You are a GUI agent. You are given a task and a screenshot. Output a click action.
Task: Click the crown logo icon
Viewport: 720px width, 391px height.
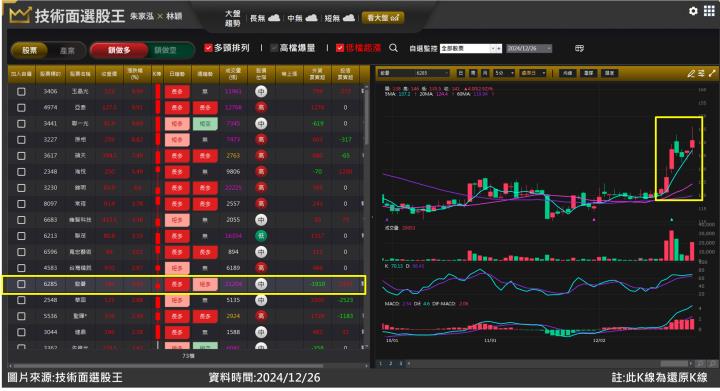[x=20, y=15]
